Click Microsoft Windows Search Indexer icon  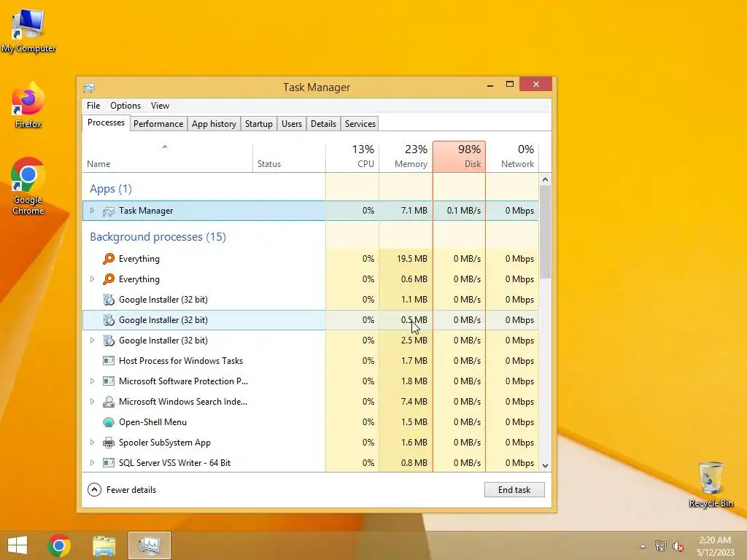(109, 402)
